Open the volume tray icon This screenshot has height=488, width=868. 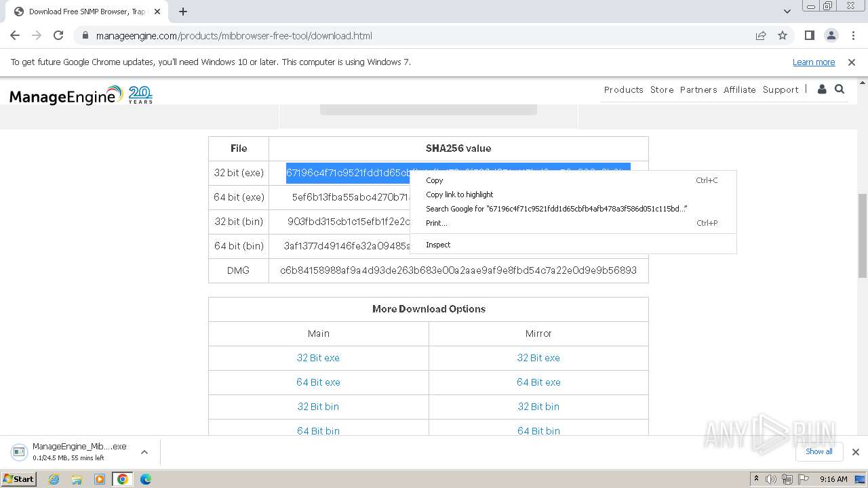771,479
